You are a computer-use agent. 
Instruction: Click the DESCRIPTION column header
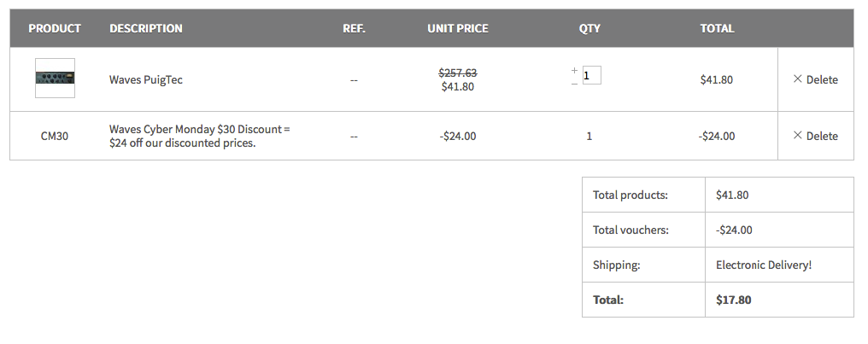(x=145, y=28)
